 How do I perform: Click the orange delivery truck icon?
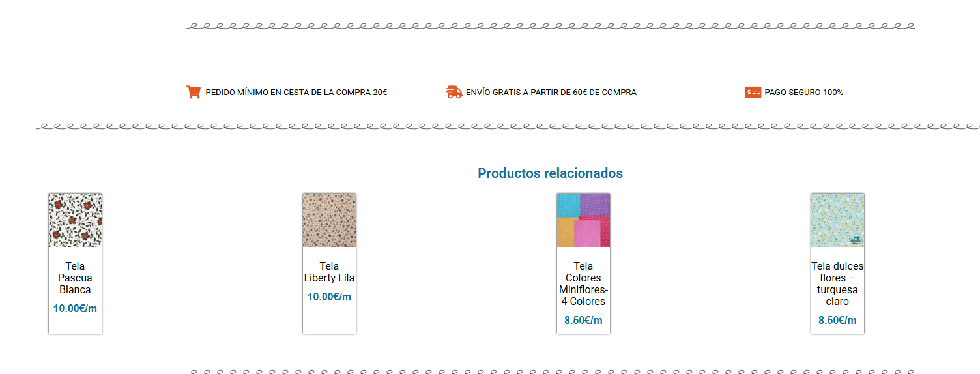coord(454,93)
